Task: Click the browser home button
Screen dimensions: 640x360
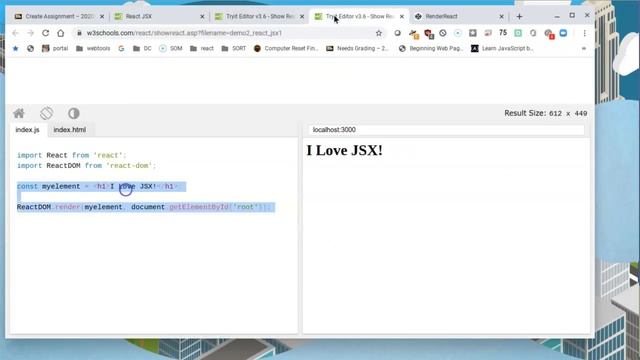Action: tap(61, 33)
